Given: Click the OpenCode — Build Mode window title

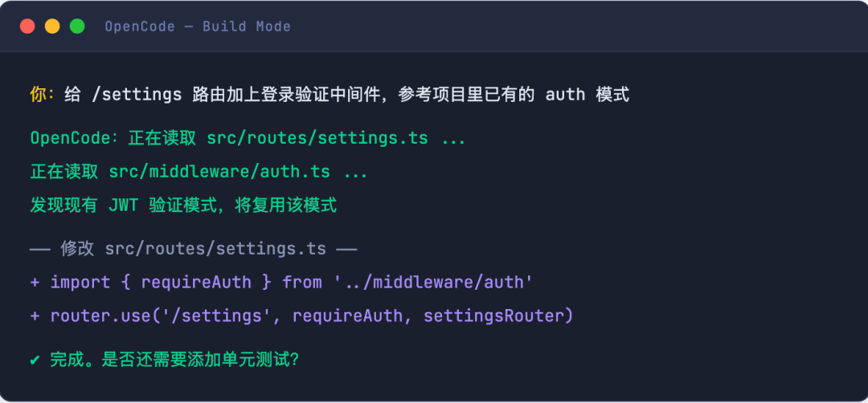Looking at the screenshot, I should 198,26.
